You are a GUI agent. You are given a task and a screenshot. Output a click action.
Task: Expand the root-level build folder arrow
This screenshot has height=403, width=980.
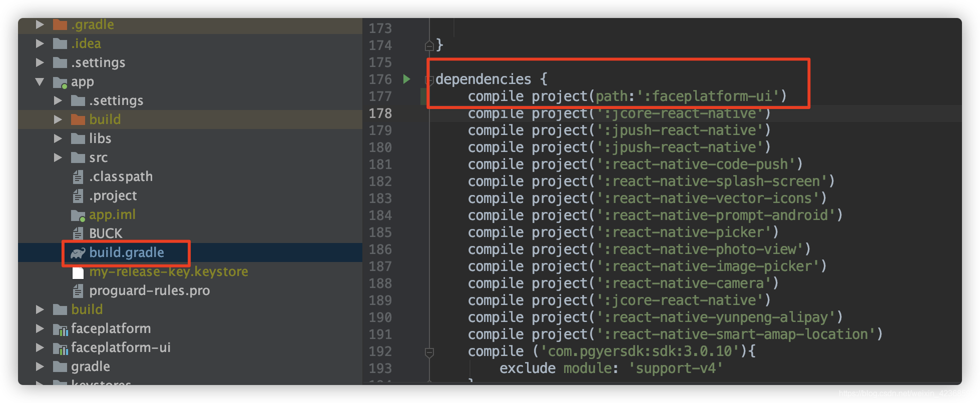[40, 309]
